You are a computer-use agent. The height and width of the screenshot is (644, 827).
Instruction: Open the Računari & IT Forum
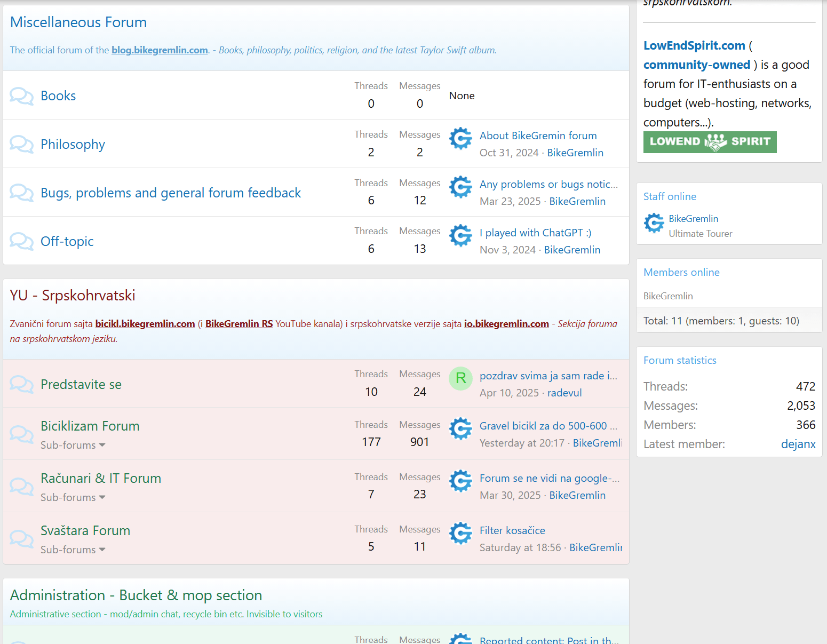[101, 479]
